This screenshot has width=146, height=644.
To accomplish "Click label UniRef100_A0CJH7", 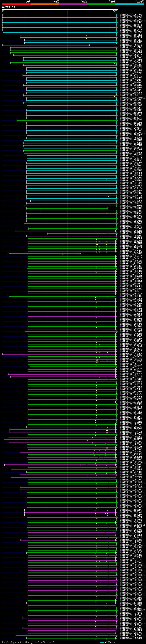I will click(131, 296).
